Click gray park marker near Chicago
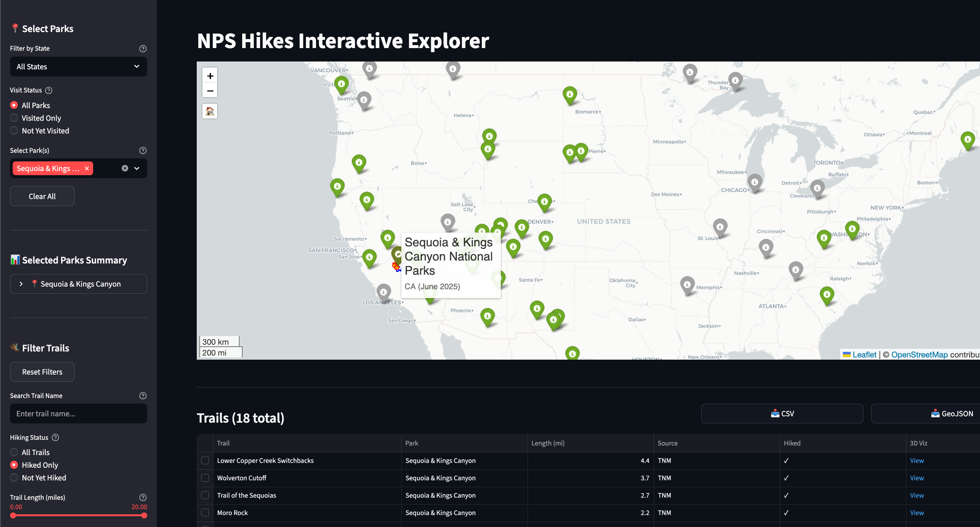Viewport: 980px width, 527px height. [755, 182]
